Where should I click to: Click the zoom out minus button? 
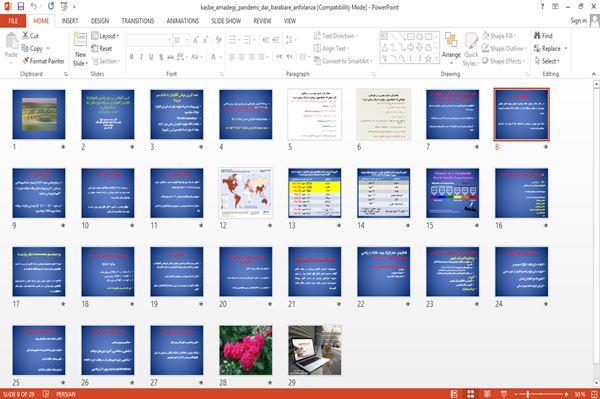(516, 394)
